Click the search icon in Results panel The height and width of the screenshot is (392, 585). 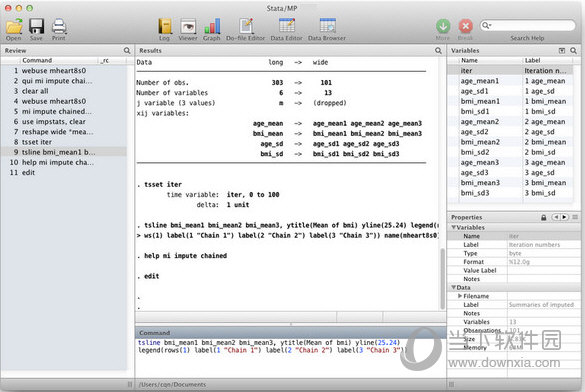click(438, 50)
